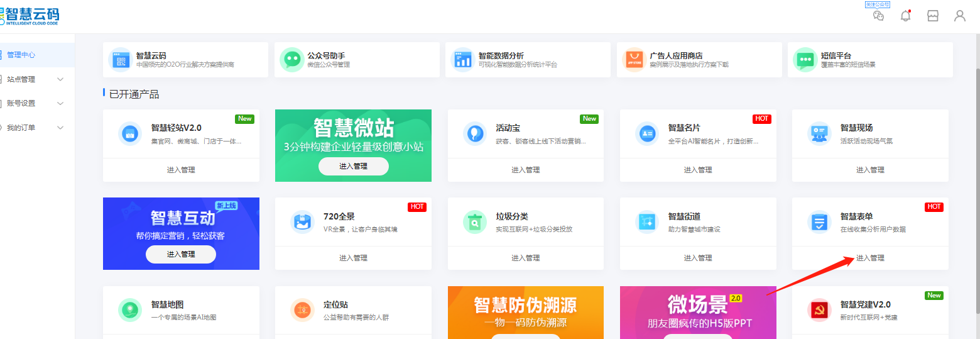Expand the 站点管理 sidebar menu
Viewport: 980px width, 339px height.
tap(60, 79)
